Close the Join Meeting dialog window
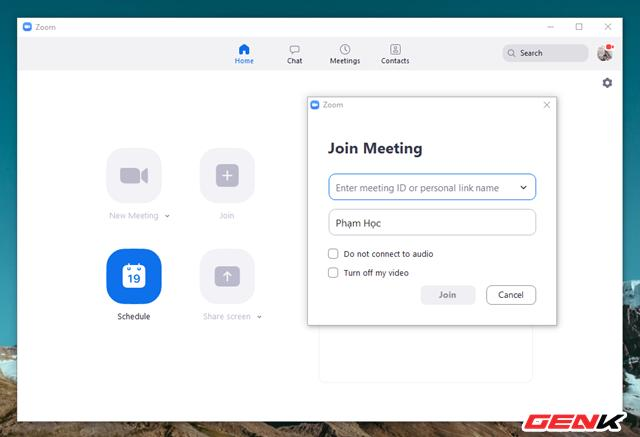The width and height of the screenshot is (640, 437). point(547,105)
